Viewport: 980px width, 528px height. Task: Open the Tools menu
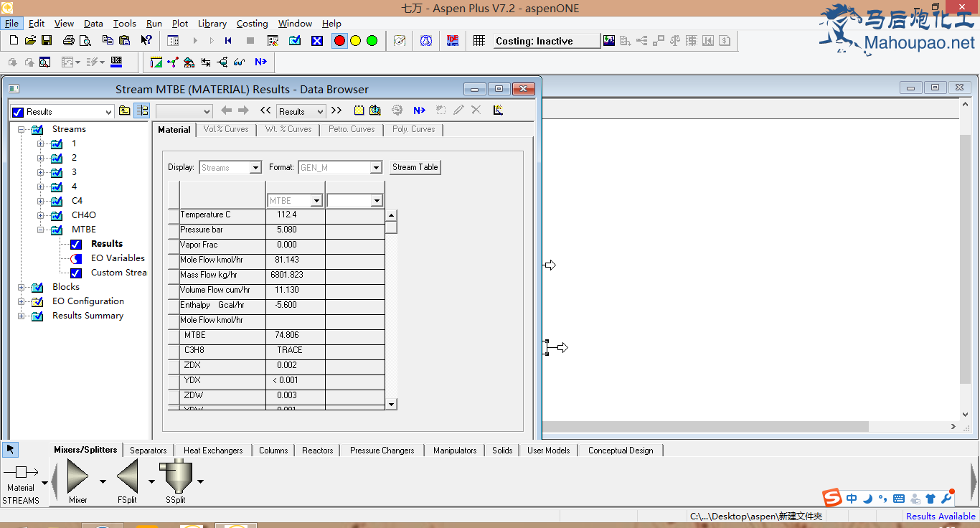[125, 24]
